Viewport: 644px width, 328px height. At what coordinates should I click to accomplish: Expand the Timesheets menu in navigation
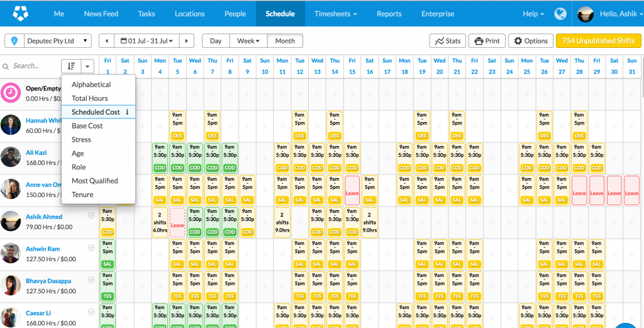click(x=335, y=14)
